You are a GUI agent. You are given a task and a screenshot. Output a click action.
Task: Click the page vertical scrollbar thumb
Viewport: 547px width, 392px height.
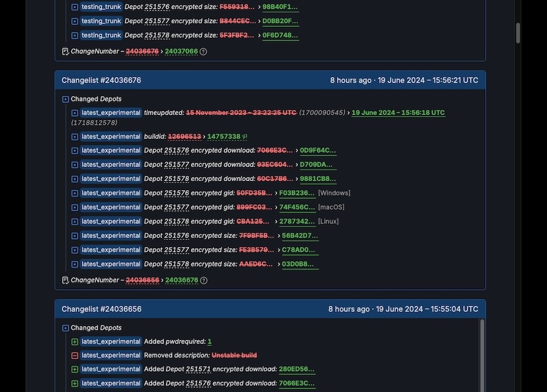[x=518, y=34]
